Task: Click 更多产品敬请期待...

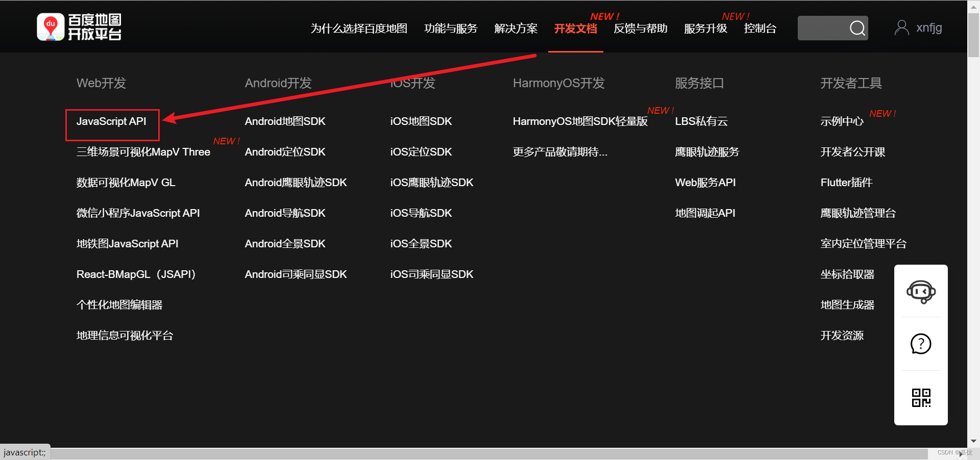Action: pos(560,152)
